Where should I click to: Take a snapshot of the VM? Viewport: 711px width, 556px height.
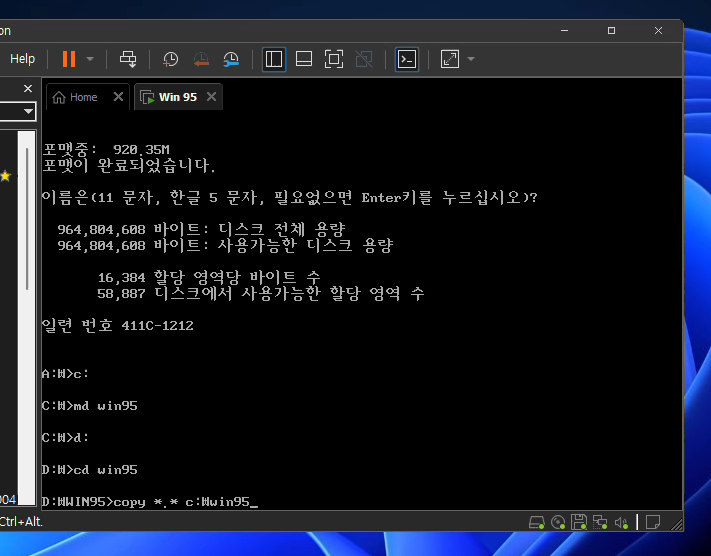[x=171, y=59]
